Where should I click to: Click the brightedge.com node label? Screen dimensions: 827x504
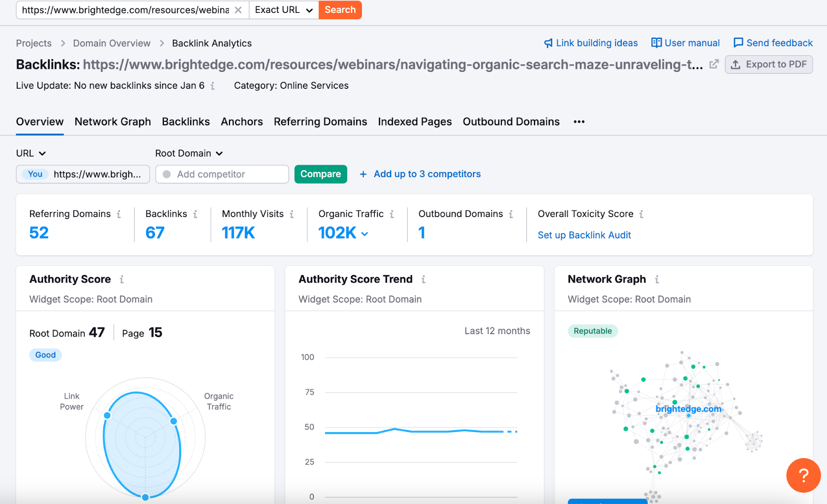pyautogui.click(x=688, y=409)
